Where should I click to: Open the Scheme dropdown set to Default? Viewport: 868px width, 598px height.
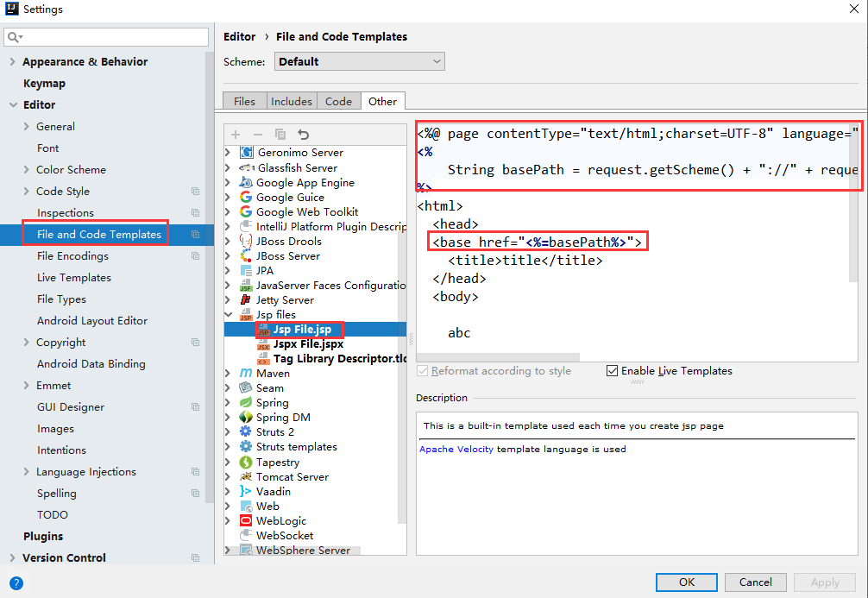[x=359, y=62]
